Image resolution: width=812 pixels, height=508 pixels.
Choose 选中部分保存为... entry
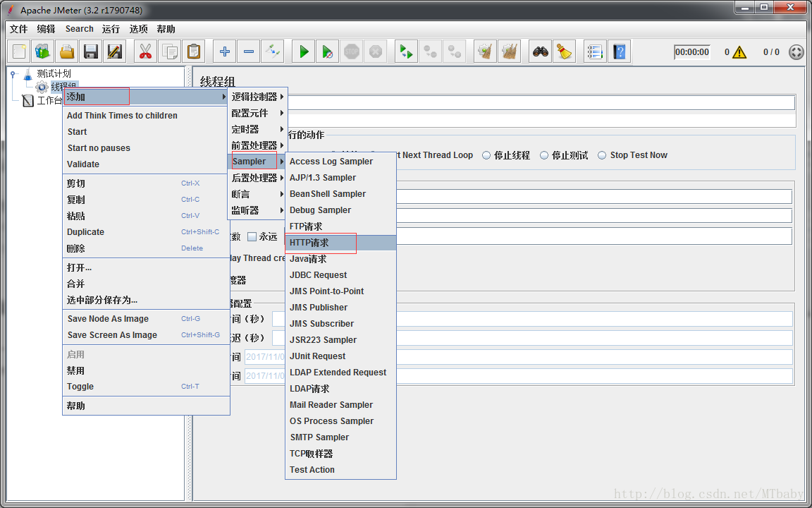(145, 300)
